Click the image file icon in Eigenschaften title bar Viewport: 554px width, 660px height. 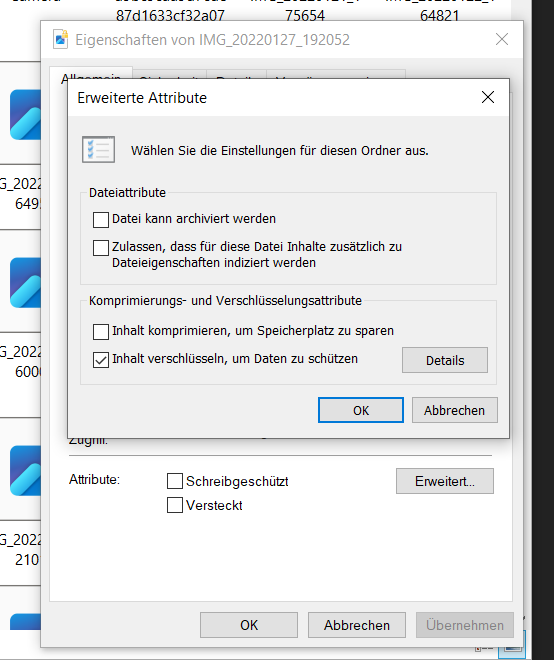click(x=61, y=39)
